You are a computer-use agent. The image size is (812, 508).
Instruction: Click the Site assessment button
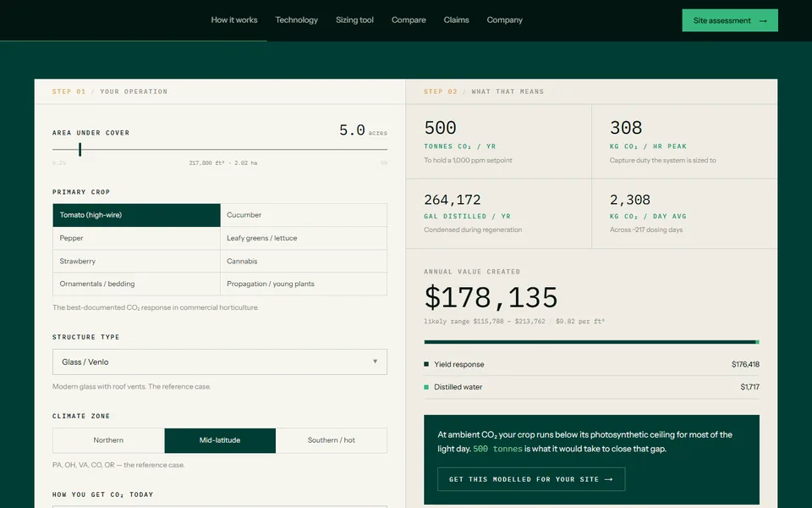730,20
